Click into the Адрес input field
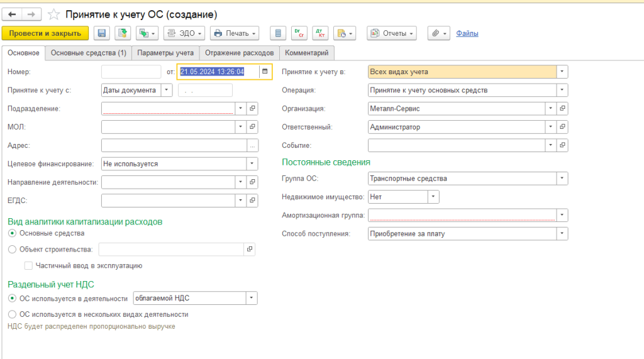Viewport: 644px width, 359px height. [x=174, y=146]
